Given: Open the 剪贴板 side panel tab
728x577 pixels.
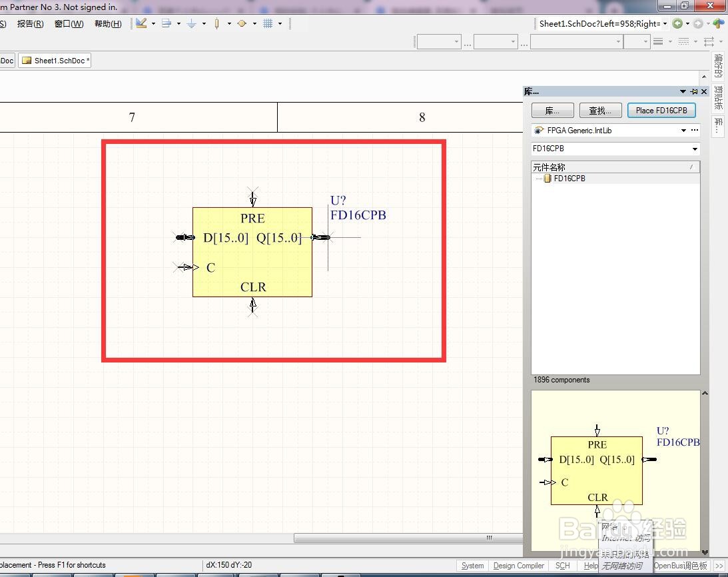Looking at the screenshot, I should pos(718,97).
